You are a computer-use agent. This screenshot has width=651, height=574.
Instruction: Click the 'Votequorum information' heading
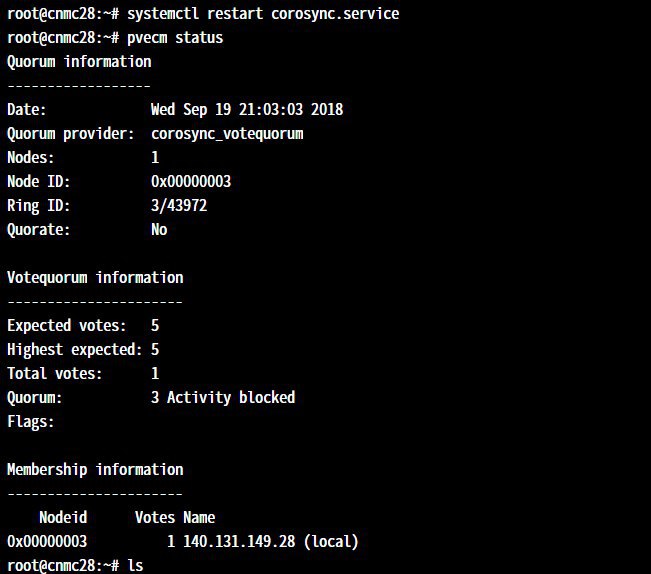95,278
